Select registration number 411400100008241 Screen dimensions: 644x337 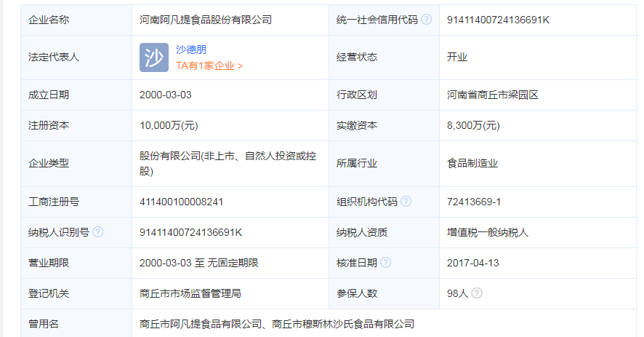[x=181, y=202]
